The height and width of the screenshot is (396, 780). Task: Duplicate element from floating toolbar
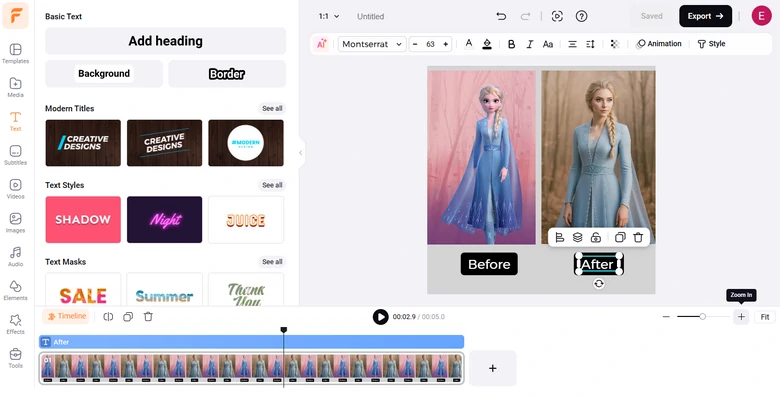coord(620,238)
